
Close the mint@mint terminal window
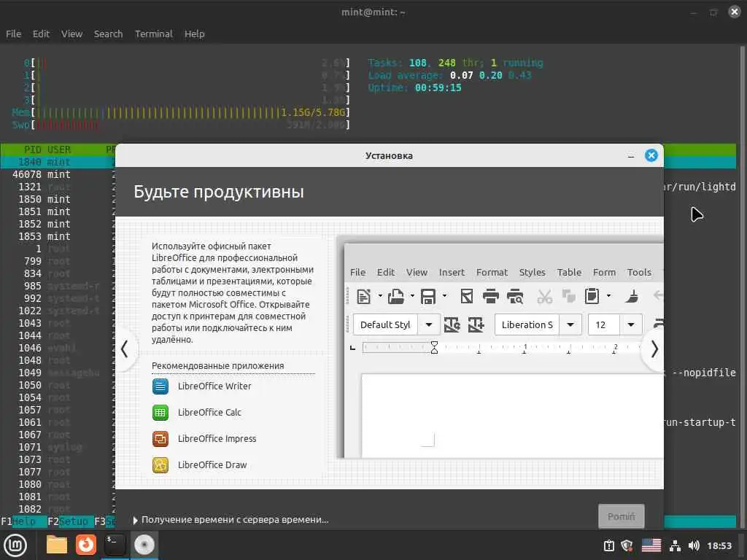click(734, 12)
